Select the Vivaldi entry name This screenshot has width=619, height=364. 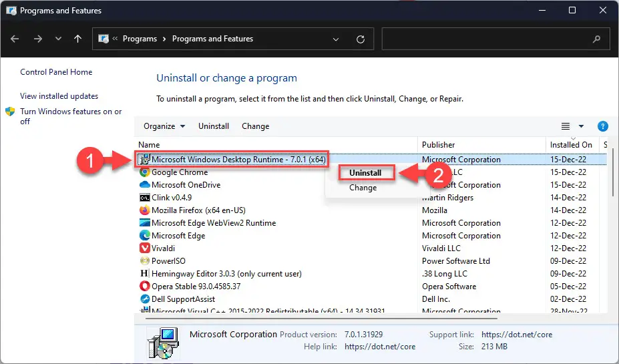click(x=163, y=248)
